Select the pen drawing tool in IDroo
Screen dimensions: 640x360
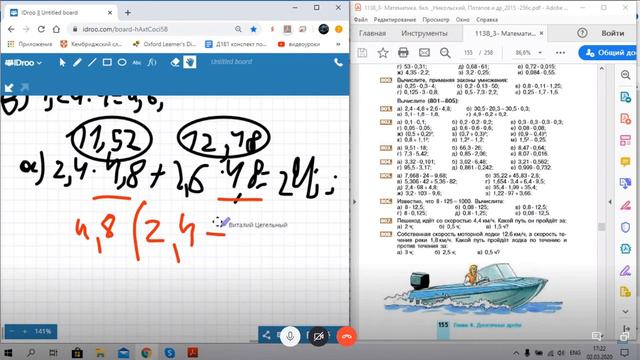[x=77, y=62]
